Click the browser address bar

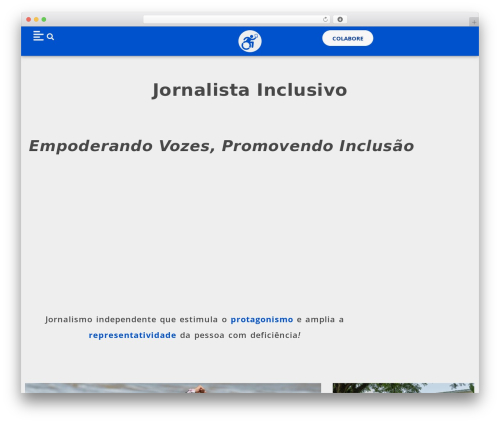[237, 19]
